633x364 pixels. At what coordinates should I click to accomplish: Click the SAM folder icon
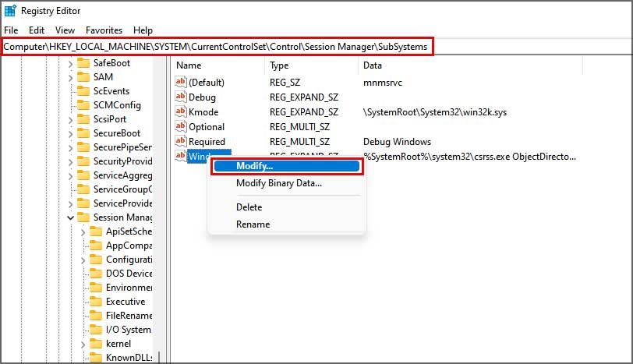coord(83,76)
